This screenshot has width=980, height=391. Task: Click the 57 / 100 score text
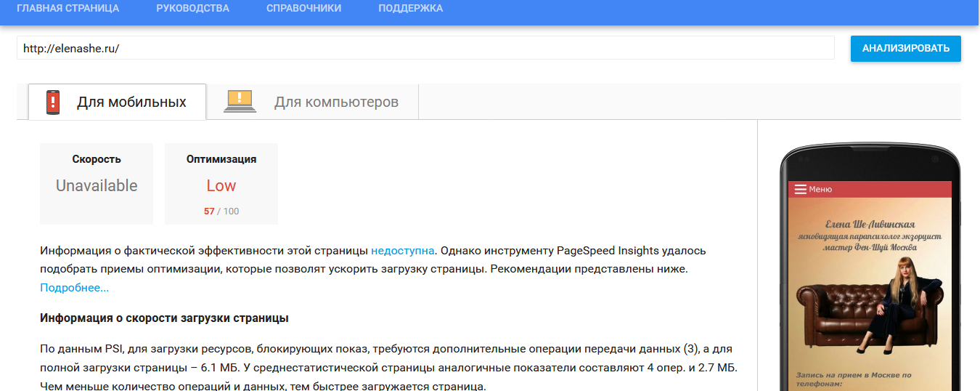[x=221, y=211]
